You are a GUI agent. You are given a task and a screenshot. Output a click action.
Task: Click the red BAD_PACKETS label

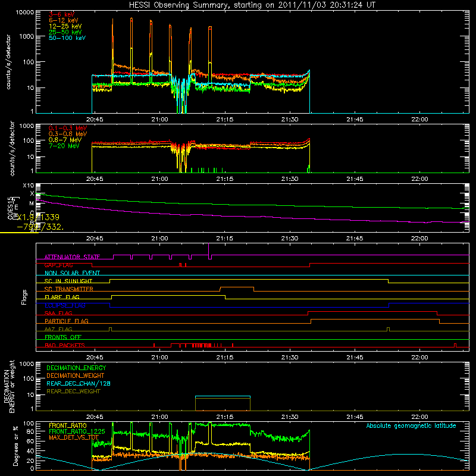[x=65, y=345]
